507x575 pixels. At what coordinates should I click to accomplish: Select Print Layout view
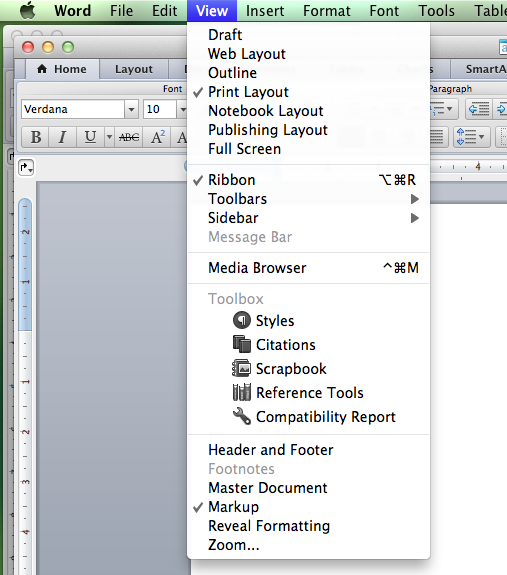point(308,92)
